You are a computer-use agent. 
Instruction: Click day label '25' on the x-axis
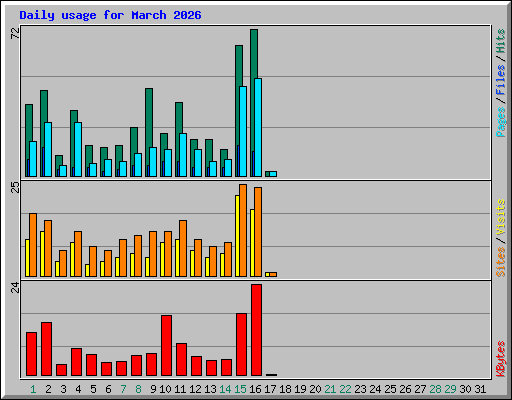[390, 389]
